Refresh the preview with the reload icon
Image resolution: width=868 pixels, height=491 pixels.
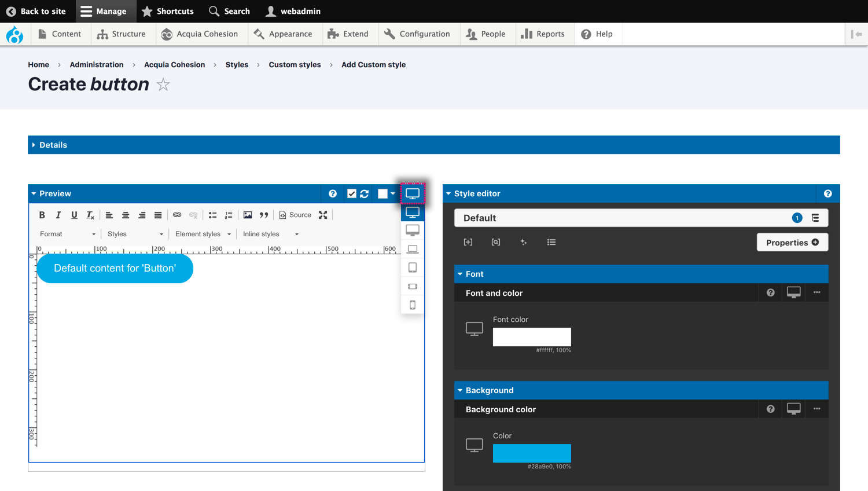[365, 194]
